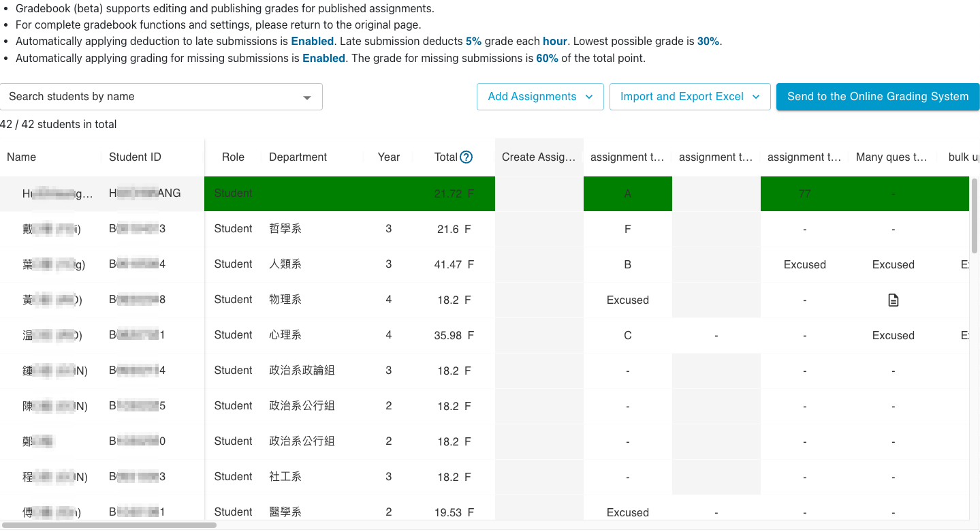Click the Name column header
The height and width of the screenshot is (532, 980).
pyautogui.click(x=22, y=157)
